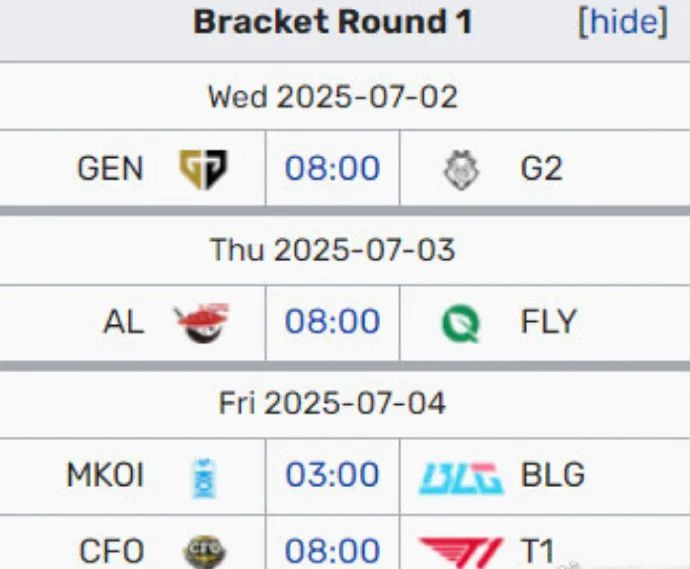Select the red T1 logo
Screen dimensions: 690x569
click(461, 553)
